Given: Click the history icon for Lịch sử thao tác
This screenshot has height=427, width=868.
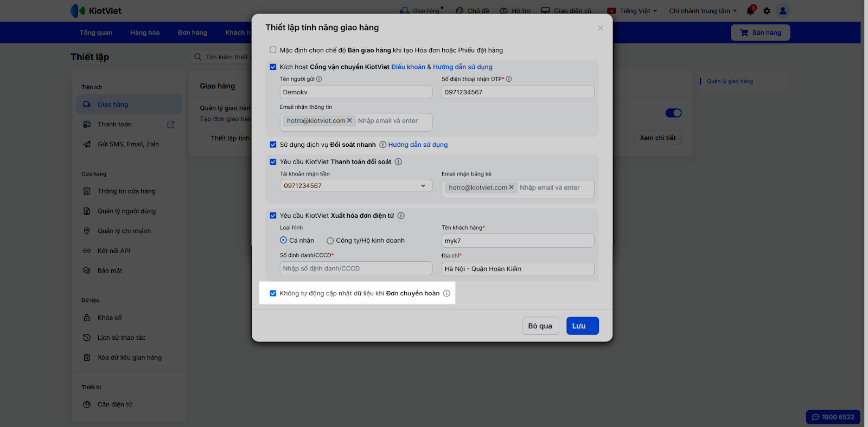Looking at the screenshot, I should click(87, 338).
